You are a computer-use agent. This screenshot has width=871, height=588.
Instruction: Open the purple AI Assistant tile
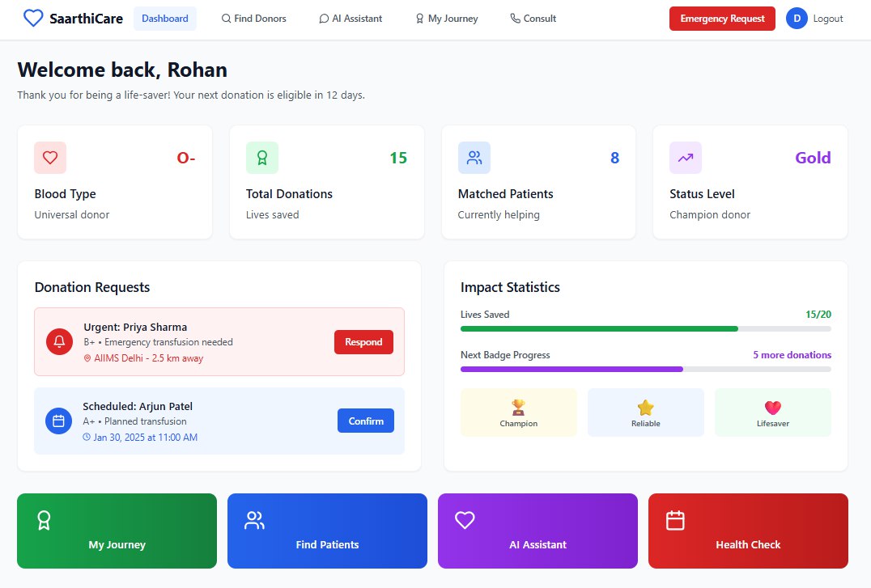[x=537, y=531]
